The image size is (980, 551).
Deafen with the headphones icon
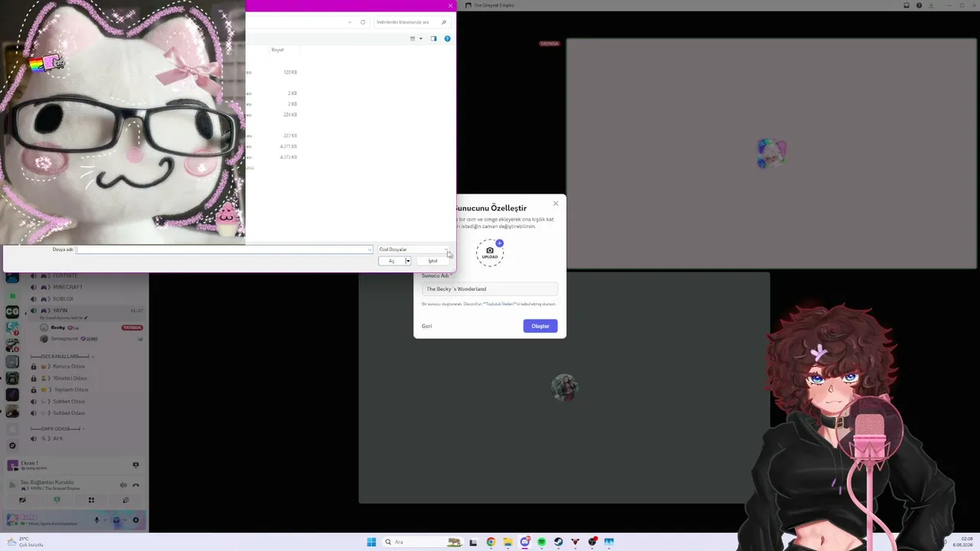pos(116,520)
